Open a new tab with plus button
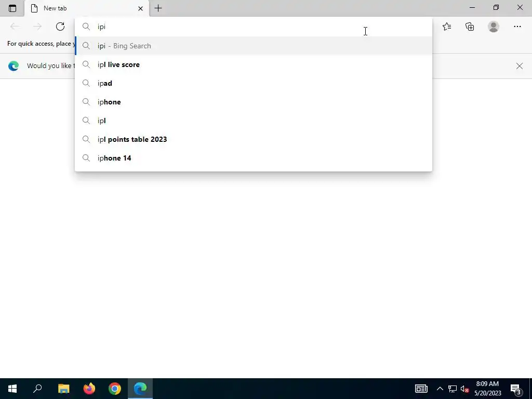Image resolution: width=532 pixels, height=399 pixels. pyautogui.click(x=158, y=8)
